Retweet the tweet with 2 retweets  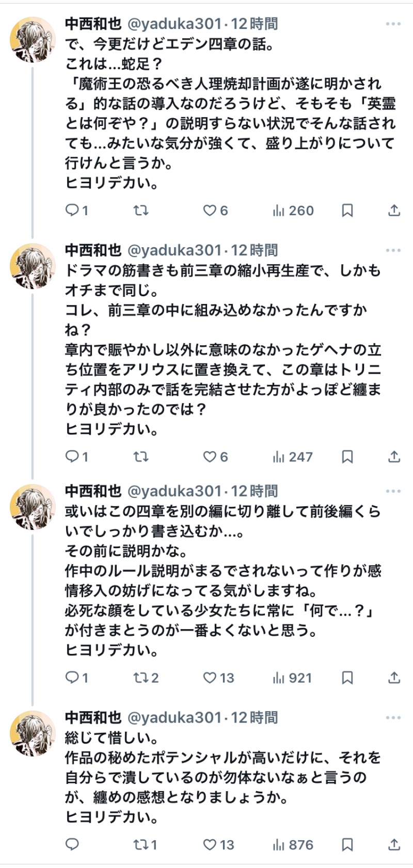141,678
